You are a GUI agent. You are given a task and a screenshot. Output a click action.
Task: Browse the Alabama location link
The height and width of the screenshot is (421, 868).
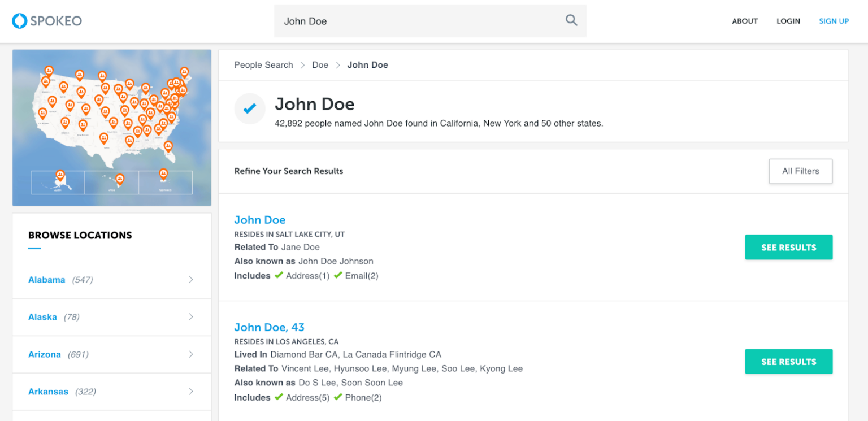47,280
